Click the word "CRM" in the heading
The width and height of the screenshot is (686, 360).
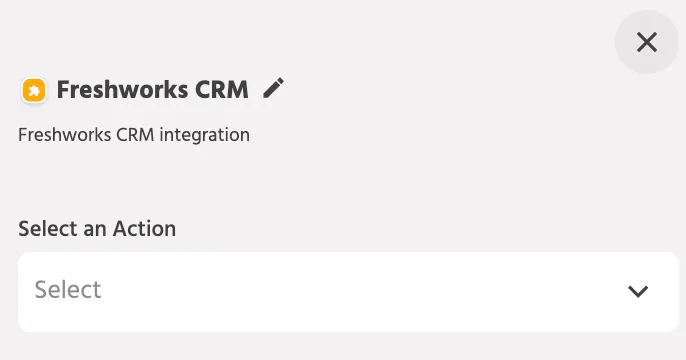click(x=221, y=90)
